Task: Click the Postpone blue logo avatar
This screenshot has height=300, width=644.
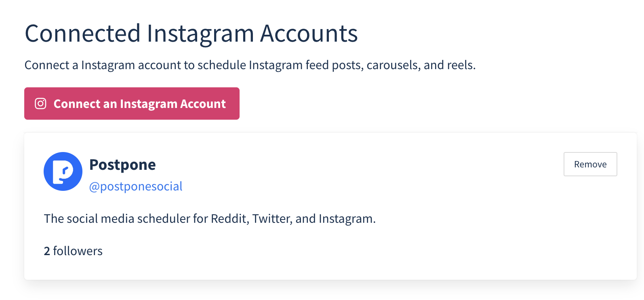Action: (63, 171)
